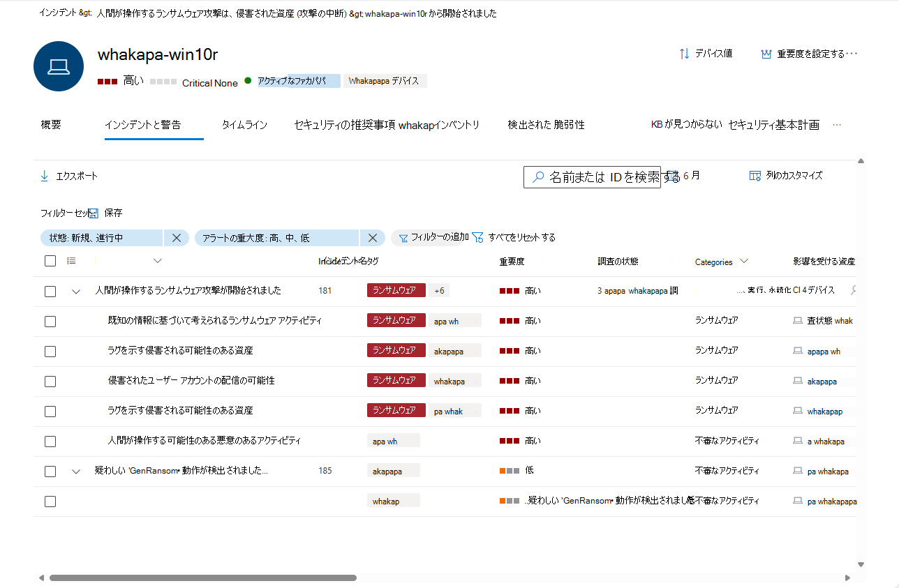Open the compromised user account delivery alert
899x588 pixels.
(191, 381)
